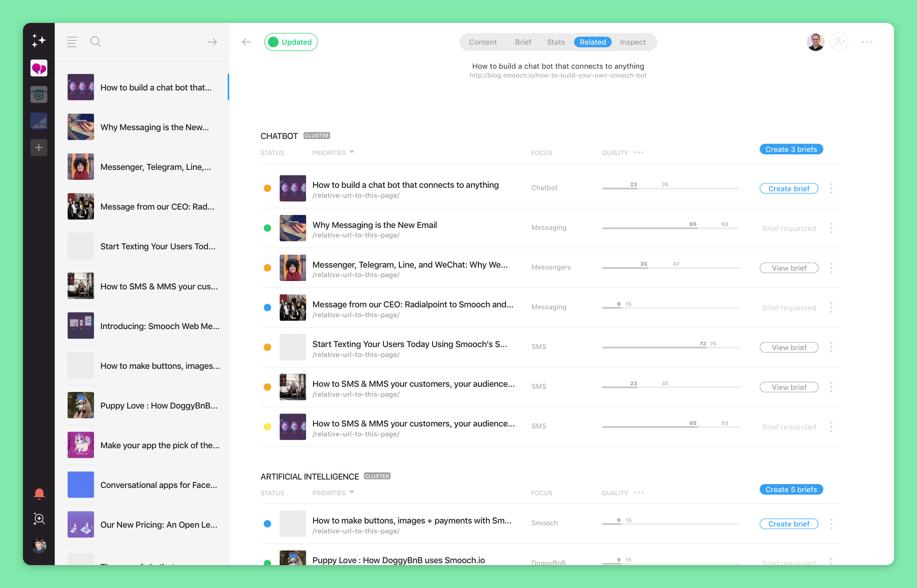
Task: Click orange status dot for Messenger, Telegram
Action: point(267,268)
